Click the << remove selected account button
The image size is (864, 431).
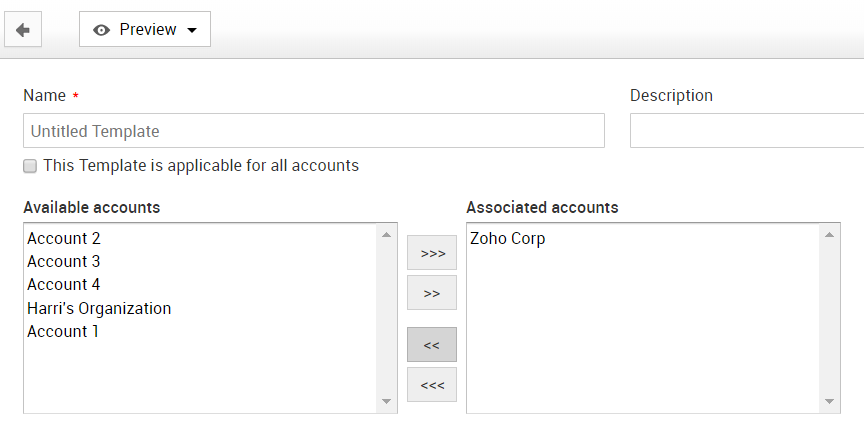[x=432, y=345]
